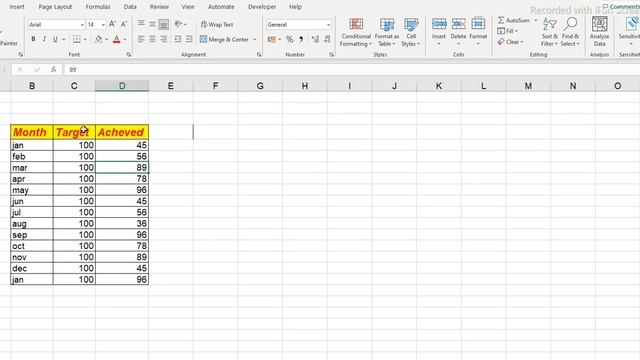Apply Percent Style
The image size is (640, 360).
pos(289,39)
